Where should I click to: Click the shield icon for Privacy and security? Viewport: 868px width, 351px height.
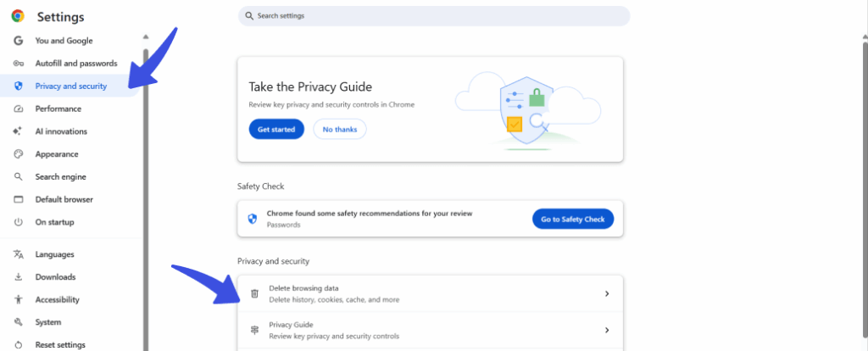click(19, 86)
